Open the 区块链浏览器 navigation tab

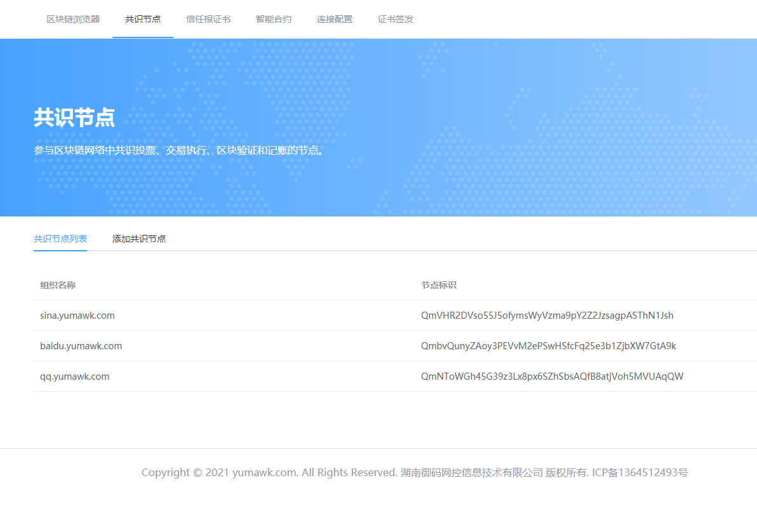[73, 19]
